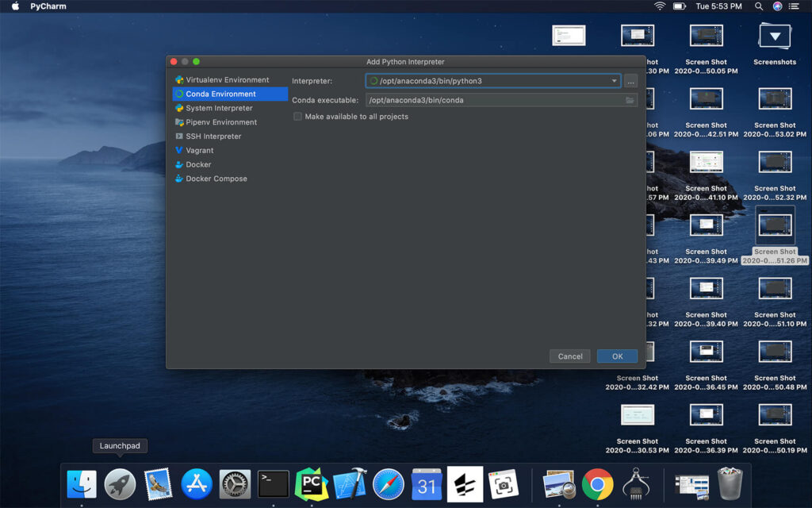Image resolution: width=812 pixels, height=508 pixels.
Task: Click the black-and-white striped app icon in Dock
Action: [465, 485]
